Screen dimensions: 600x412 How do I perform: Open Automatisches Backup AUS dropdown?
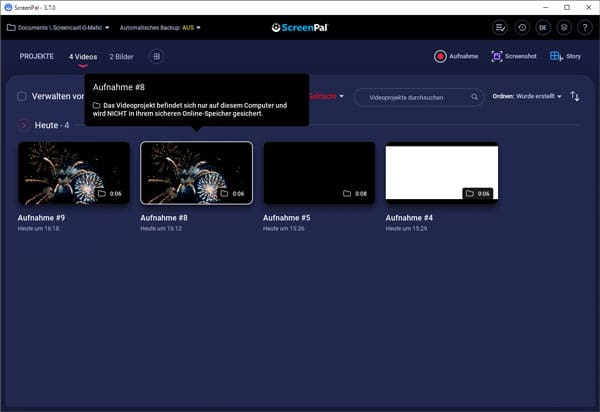pyautogui.click(x=160, y=27)
